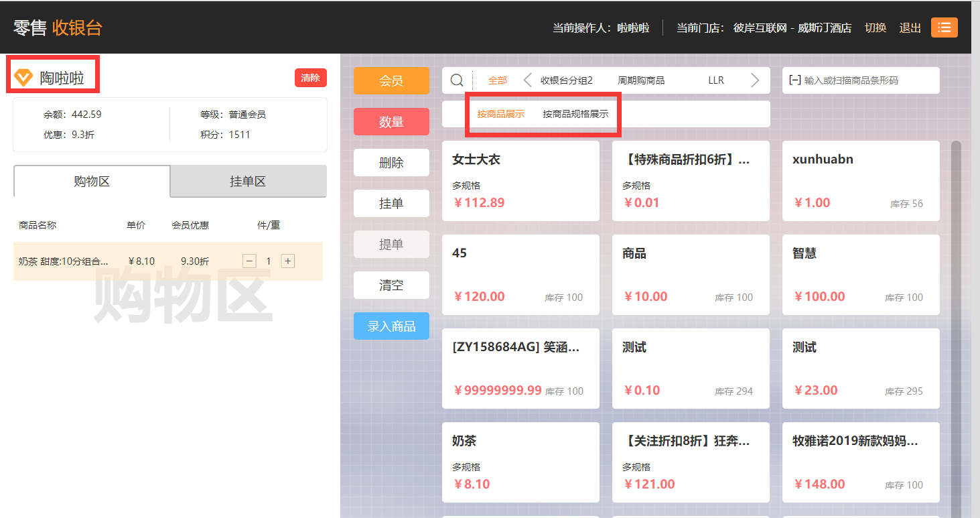
Task: Click the member diamond badge icon
Action: pyautogui.click(x=23, y=78)
